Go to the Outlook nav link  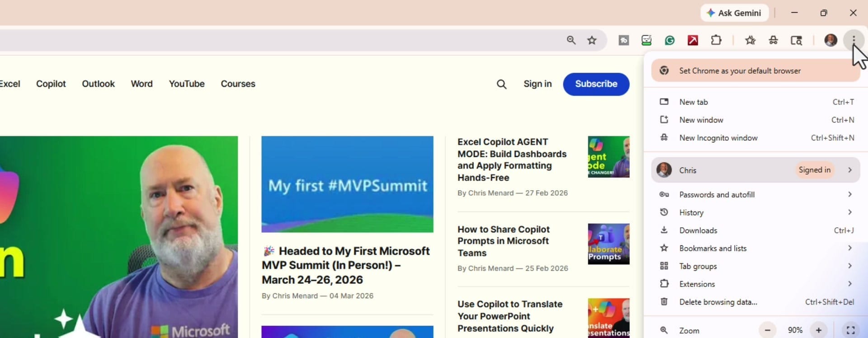tap(98, 84)
